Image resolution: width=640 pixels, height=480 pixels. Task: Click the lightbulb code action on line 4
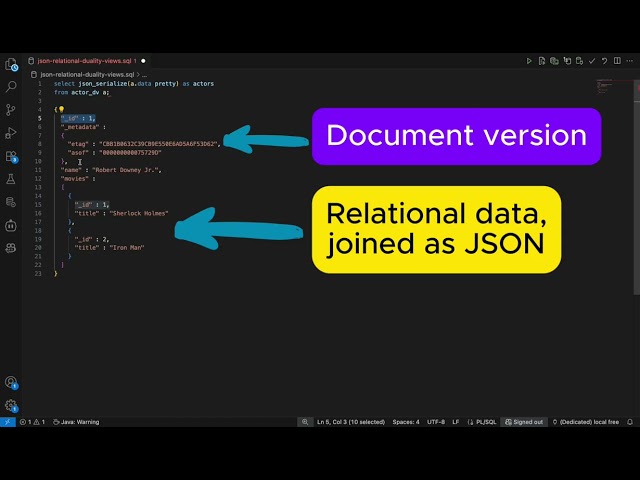pyautogui.click(x=61, y=109)
